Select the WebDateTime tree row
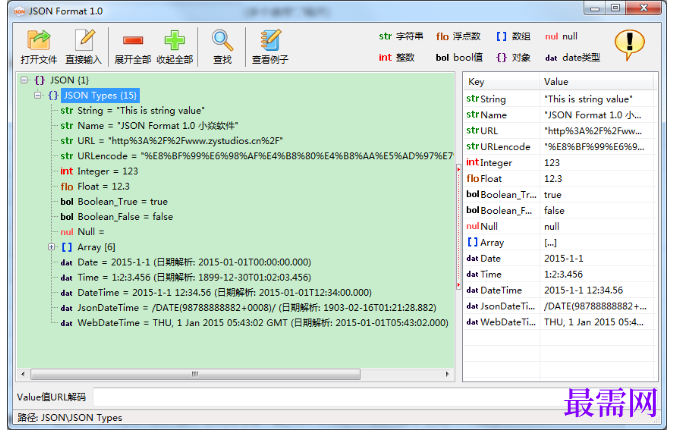Image resolution: width=676 pixels, height=434 pixels. (254, 323)
